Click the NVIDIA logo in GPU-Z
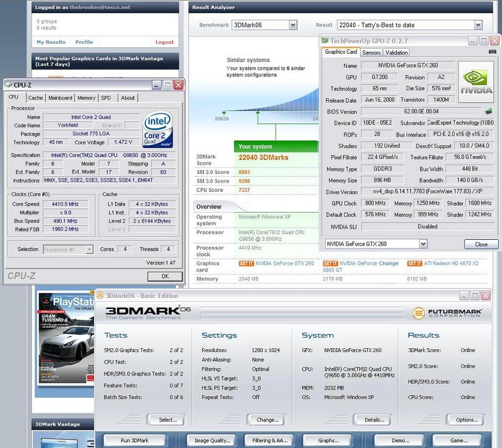 pyautogui.click(x=477, y=82)
